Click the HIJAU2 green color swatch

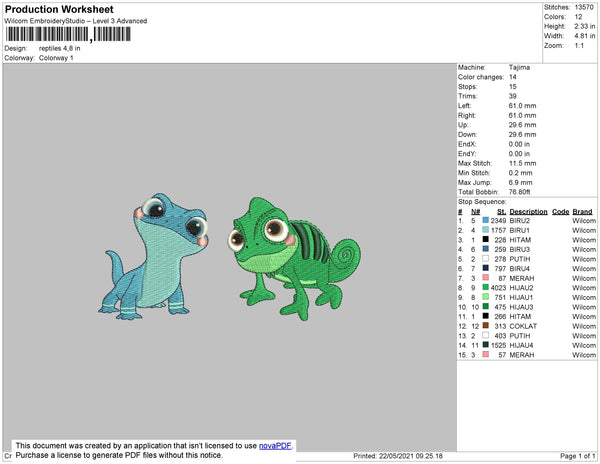click(x=486, y=287)
